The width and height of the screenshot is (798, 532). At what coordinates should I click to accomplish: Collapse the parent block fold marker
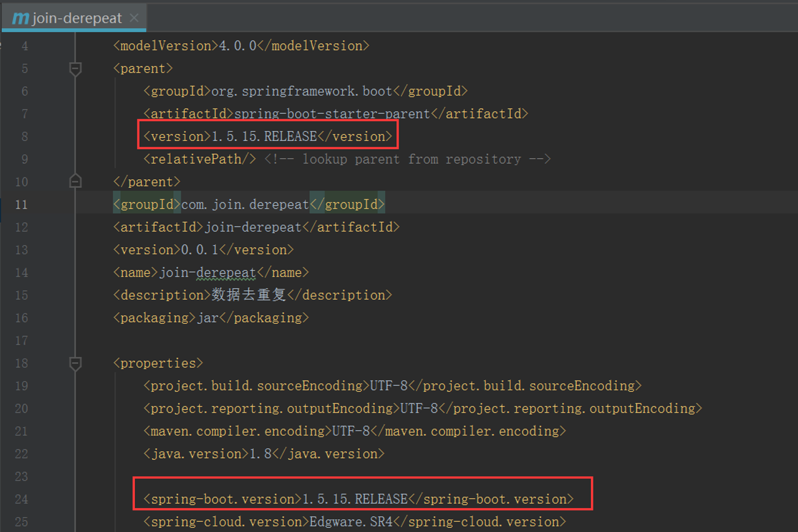[x=75, y=69]
